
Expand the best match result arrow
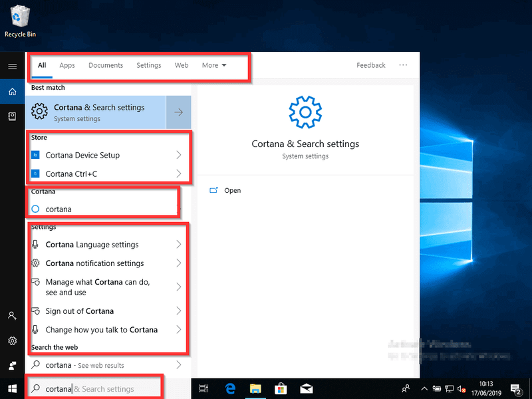pyautogui.click(x=178, y=112)
